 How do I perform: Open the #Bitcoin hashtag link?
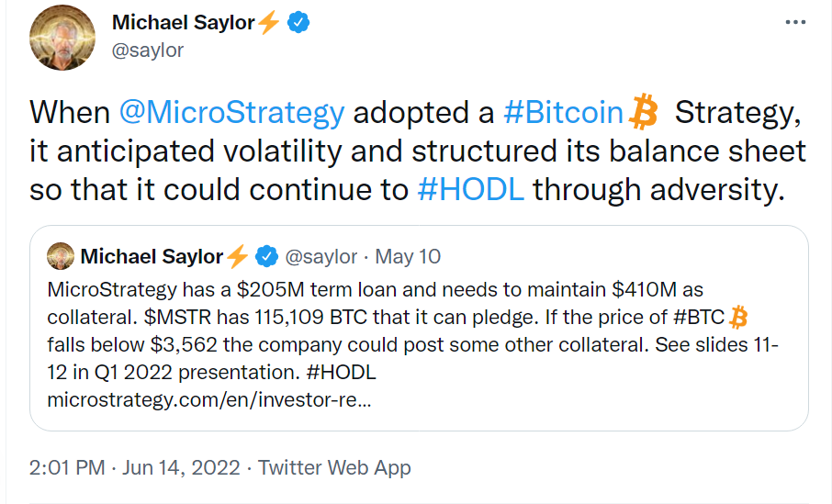tap(564, 113)
